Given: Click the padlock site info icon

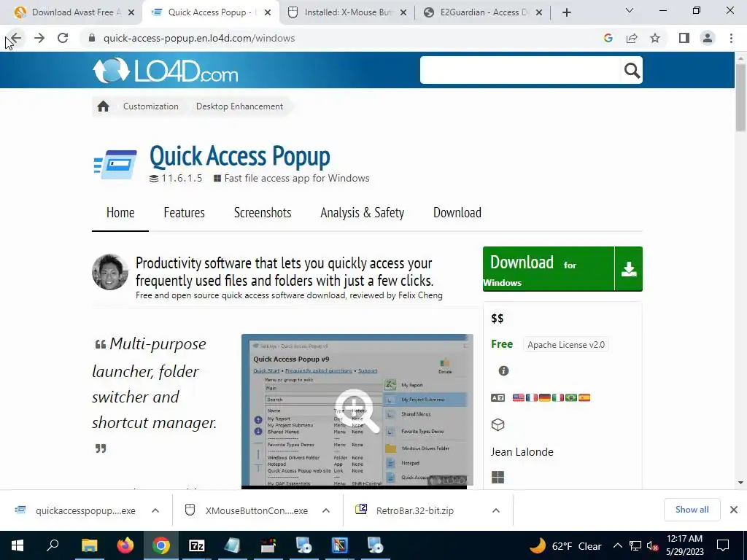Looking at the screenshot, I should coord(92,38).
